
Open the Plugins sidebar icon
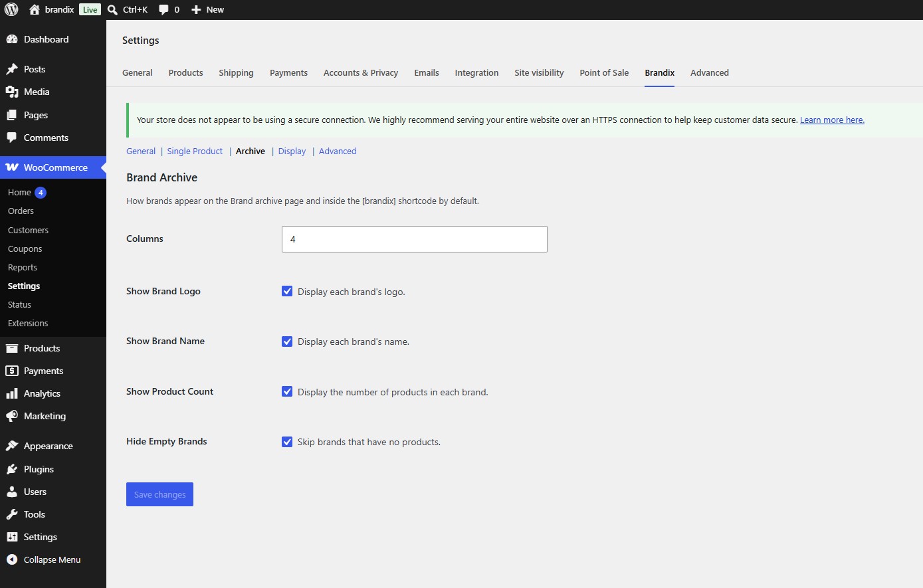point(12,469)
